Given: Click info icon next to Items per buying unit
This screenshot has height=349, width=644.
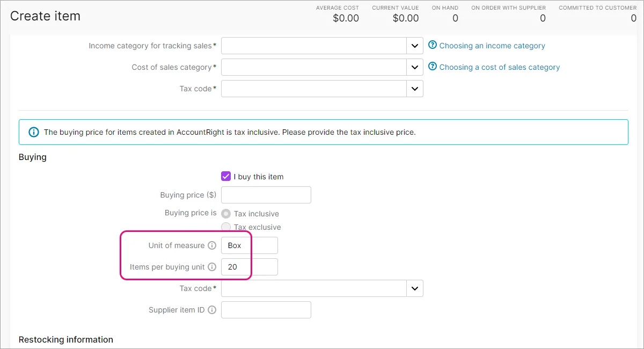Looking at the screenshot, I should point(212,267).
